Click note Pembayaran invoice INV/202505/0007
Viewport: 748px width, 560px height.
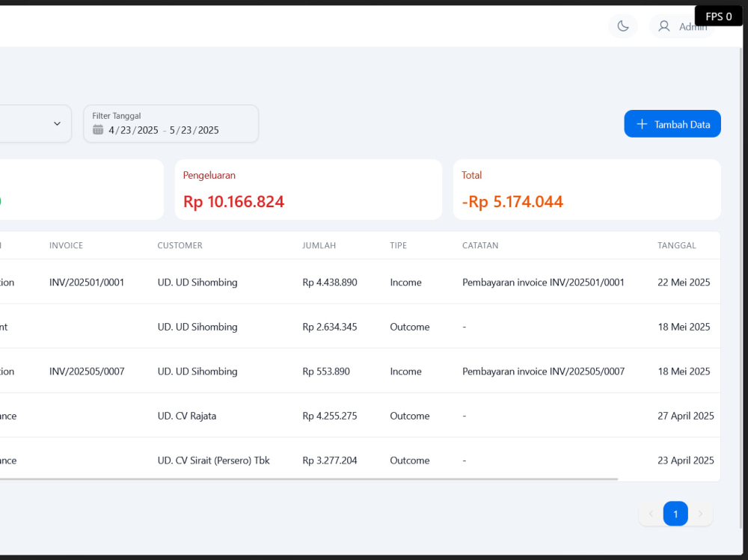tap(543, 372)
